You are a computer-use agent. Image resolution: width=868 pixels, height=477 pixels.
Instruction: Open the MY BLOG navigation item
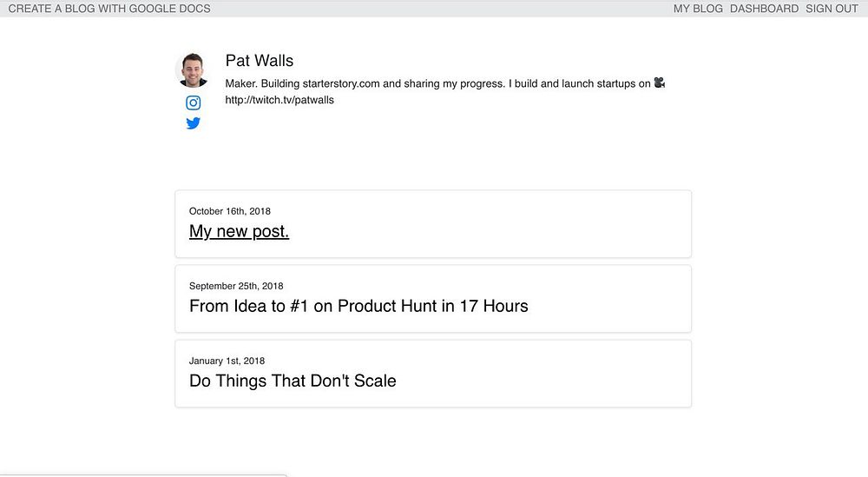(x=698, y=9)
